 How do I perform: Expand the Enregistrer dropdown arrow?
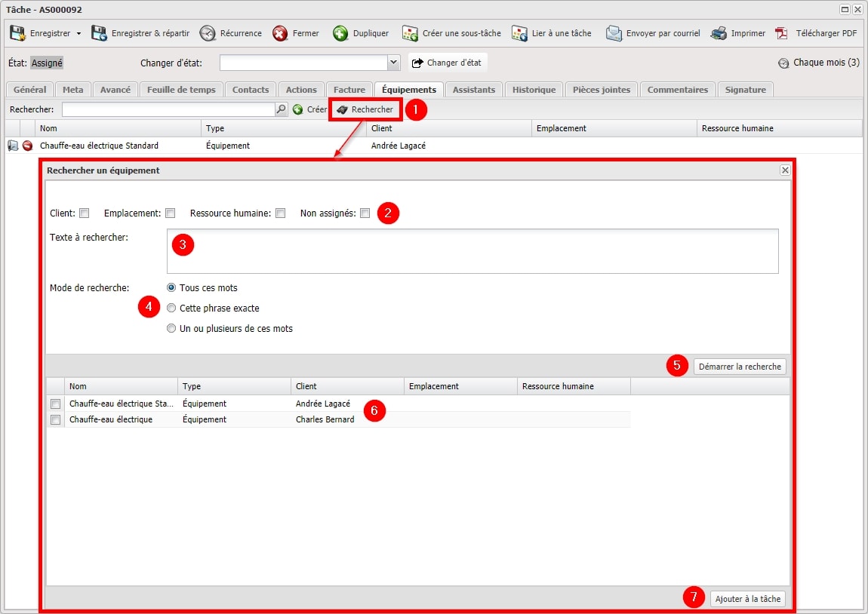click(78, 34)
